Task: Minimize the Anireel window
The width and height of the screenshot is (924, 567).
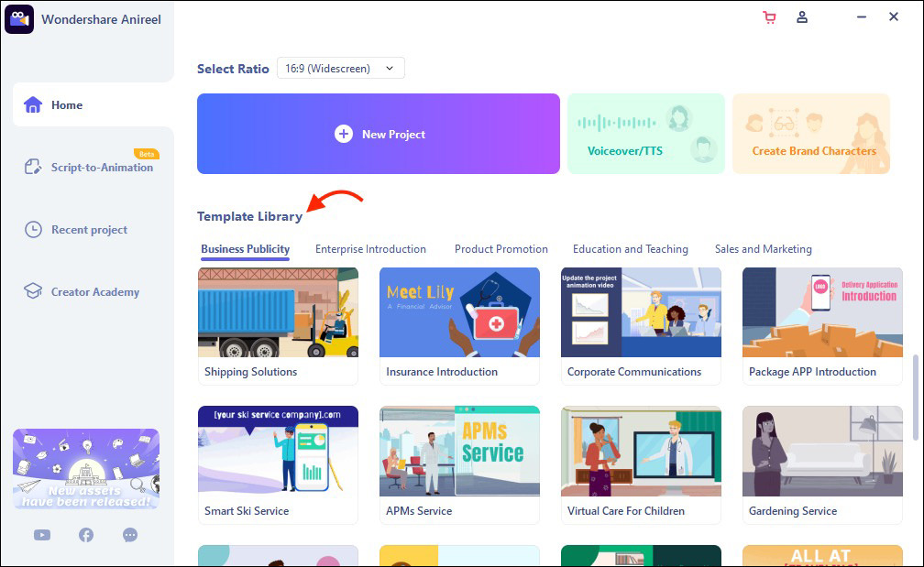Action: click(x=862, y=17)
